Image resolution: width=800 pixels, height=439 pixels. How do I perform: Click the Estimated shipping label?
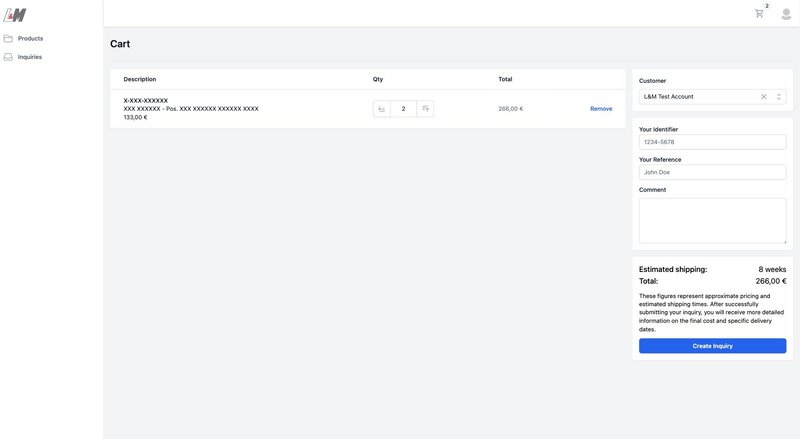pyautogui.click(x=673, y=269)
